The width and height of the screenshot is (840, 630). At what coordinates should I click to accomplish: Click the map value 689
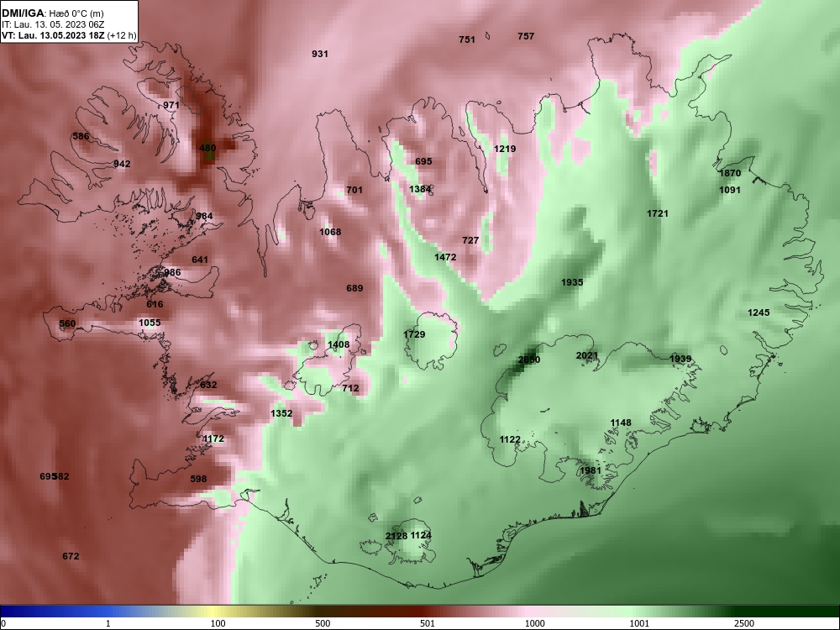point(354,288)
